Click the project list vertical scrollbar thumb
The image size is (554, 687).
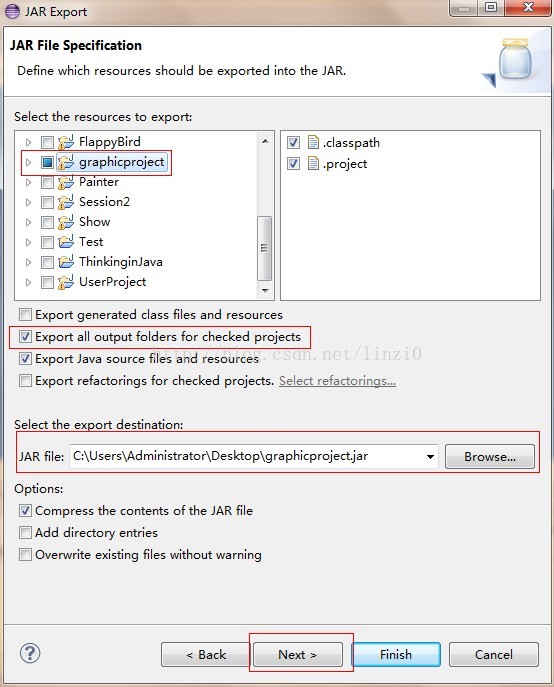tap(264, 248)
